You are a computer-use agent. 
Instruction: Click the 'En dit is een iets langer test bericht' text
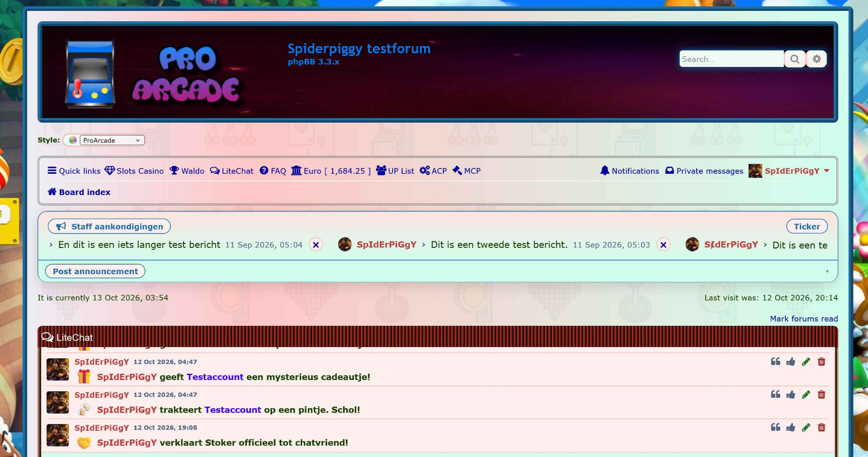pyautogui.click(x=139, y=245)
